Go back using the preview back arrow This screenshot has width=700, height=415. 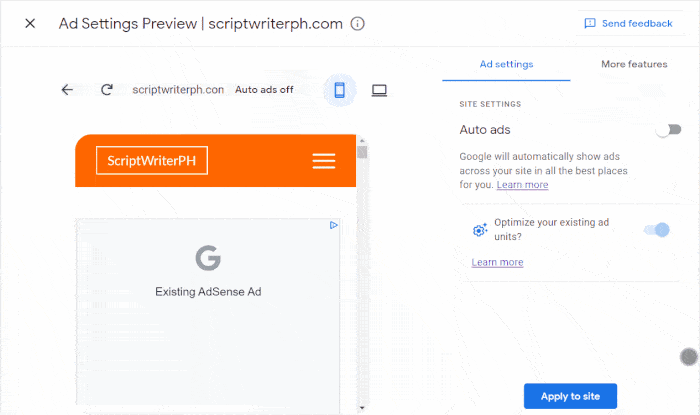point(67,90)
